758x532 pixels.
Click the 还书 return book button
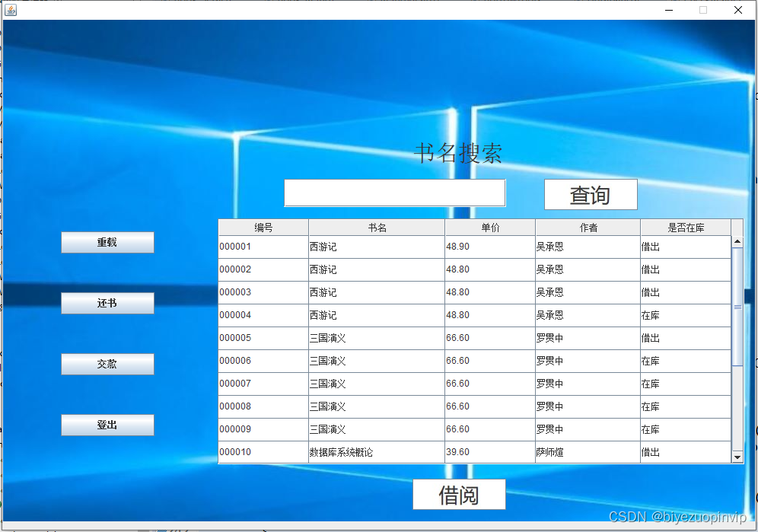[x=107, y=303]
